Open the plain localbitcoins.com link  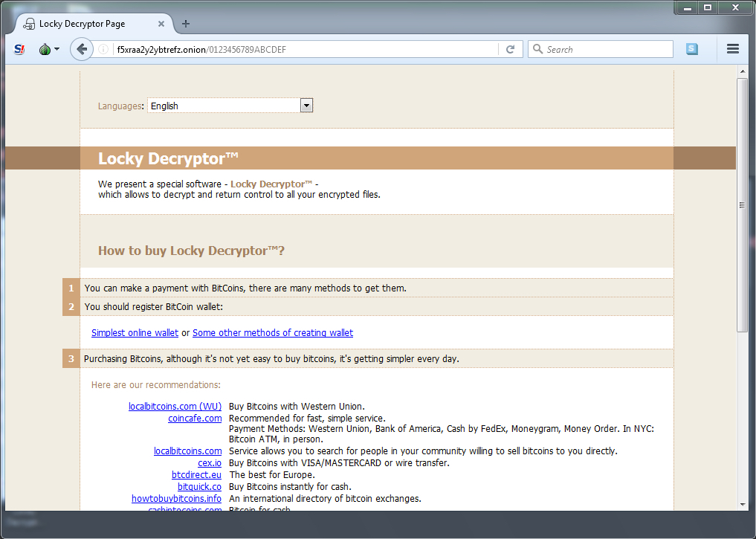pyautogui.click(x=187, y=451)
